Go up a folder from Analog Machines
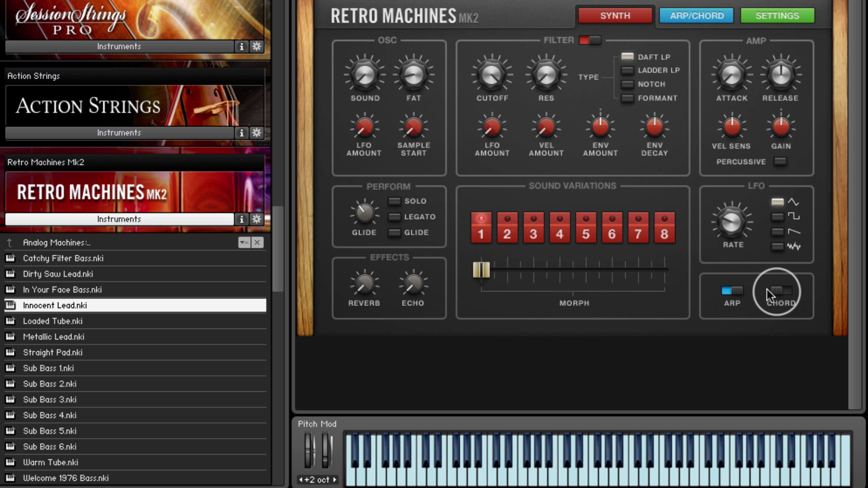868x488 pixels. coord(9,243)
